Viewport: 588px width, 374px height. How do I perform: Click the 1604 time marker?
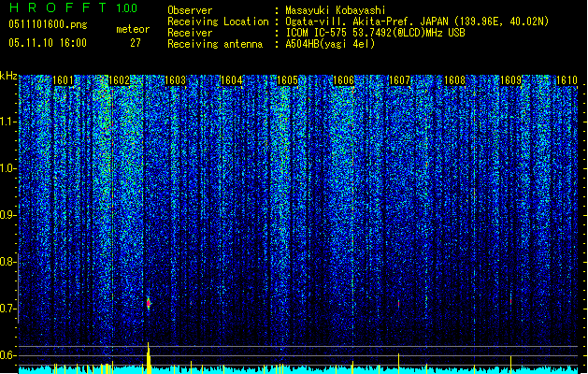(232, 80)
